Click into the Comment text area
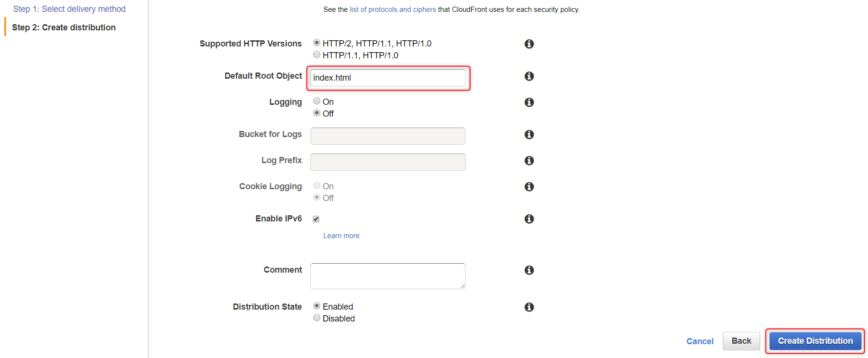Screen dimensions: 868x358 coord(388,276)
